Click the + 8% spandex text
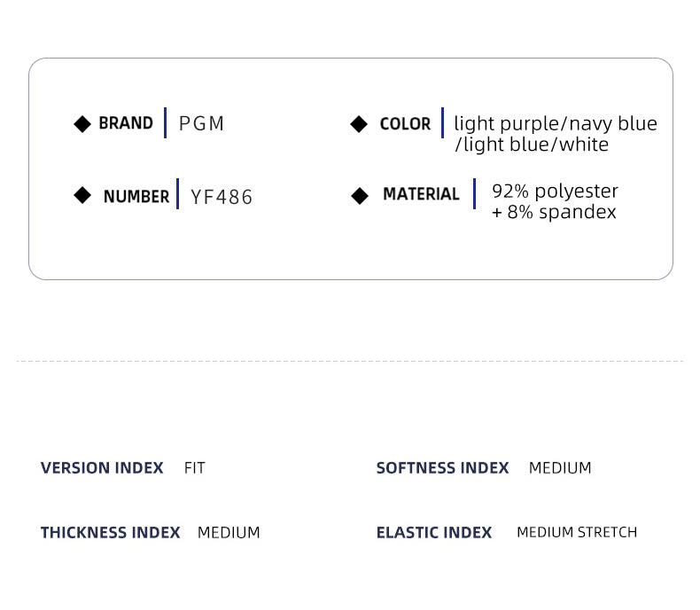Viewport: 700px width, 610px height. point(554,213)
